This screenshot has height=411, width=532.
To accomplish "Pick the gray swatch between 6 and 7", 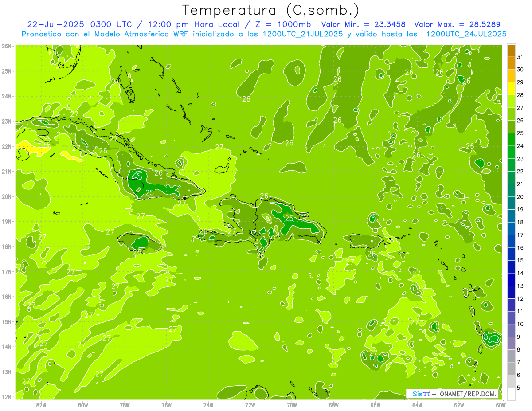I will point(511,368).
